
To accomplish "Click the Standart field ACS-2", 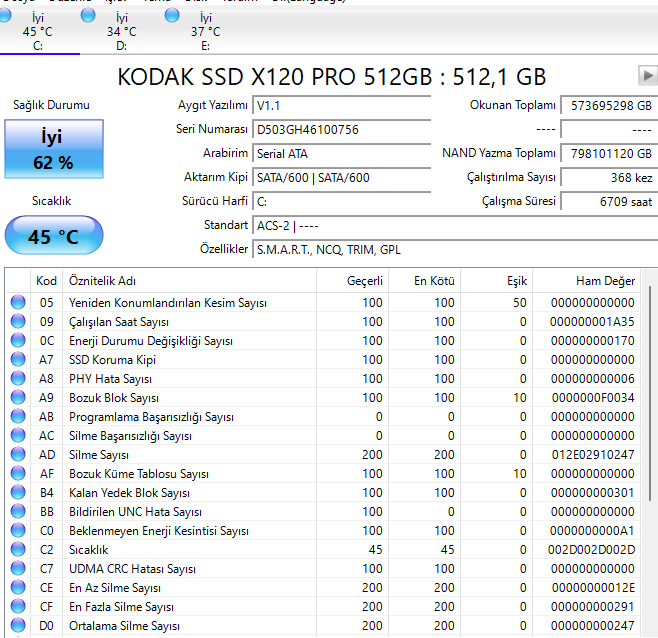I will pyautogui.click(x=455, y=226).
